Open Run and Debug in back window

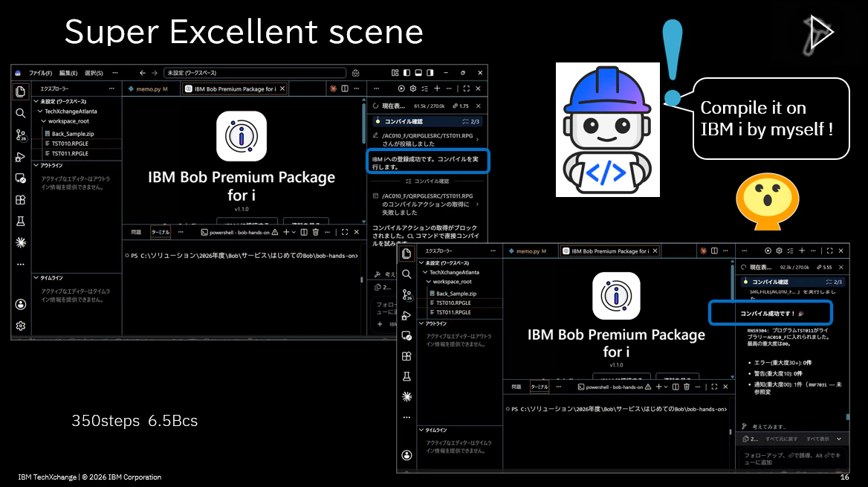(21, 158)
